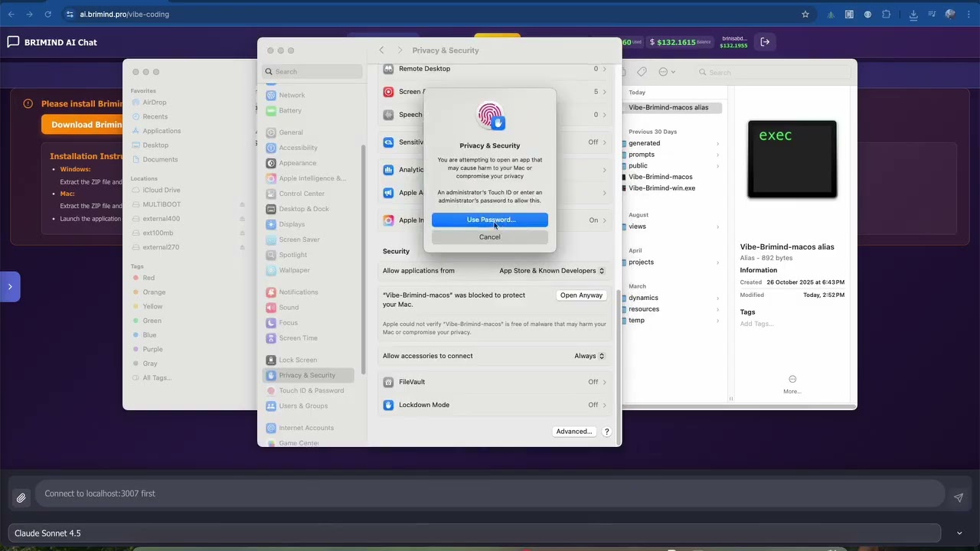Expand the generated folder chevron
This screenshot has width=980, height=551.
coord(717,143)
